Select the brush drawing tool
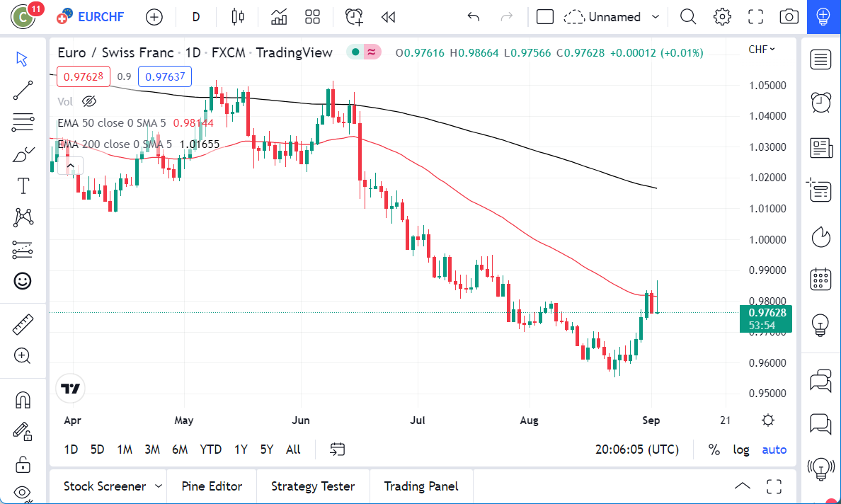The image size is (841, 504). click(x=23, y=153)
